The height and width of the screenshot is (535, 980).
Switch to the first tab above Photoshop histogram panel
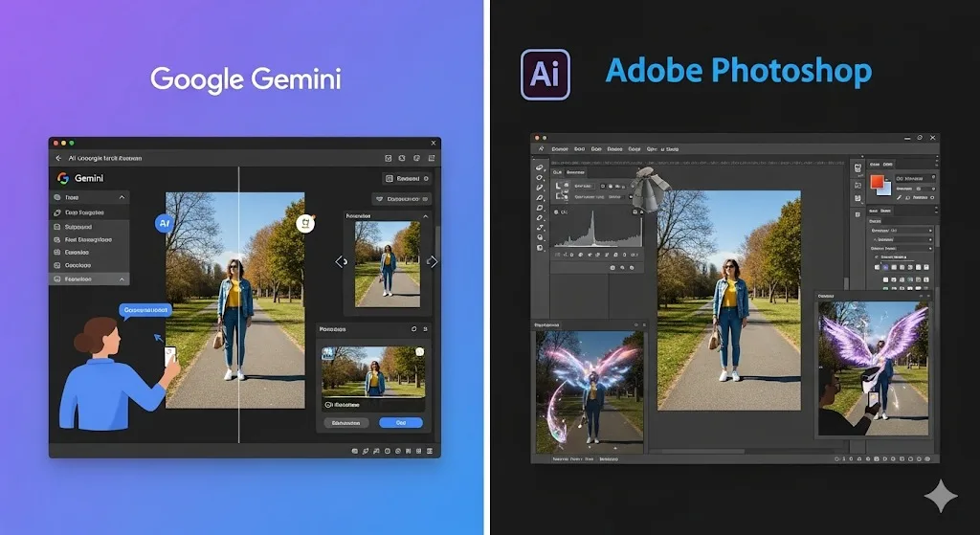click(x=557, y=172)
